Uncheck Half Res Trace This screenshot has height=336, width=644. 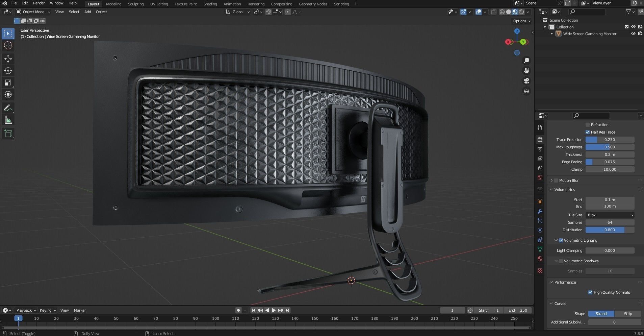[x=588, y=132]
